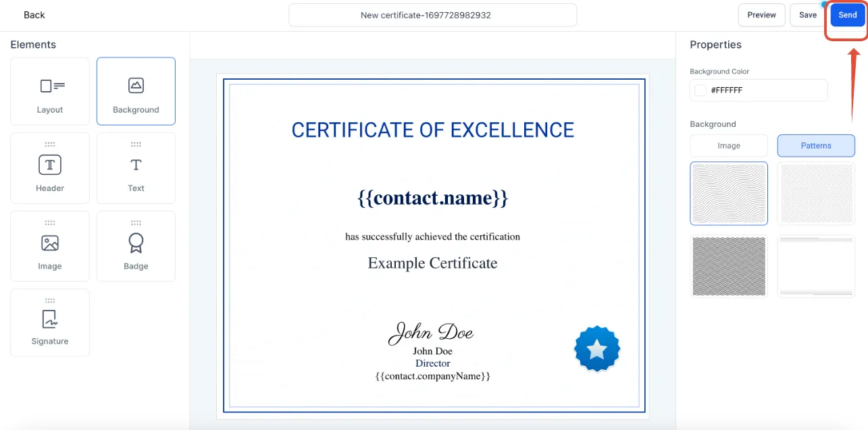
Task: Edit the certificate name field
Action: [x=433, y=15]
